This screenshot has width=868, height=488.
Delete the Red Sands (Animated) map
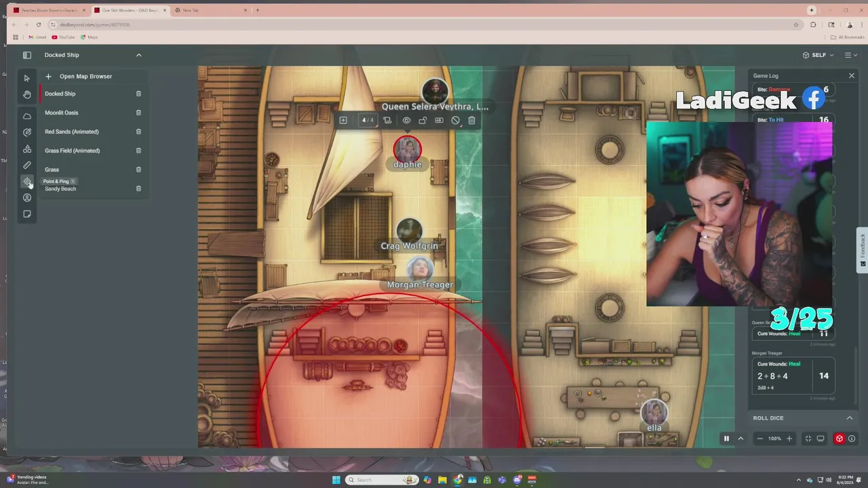pos(138,131)
